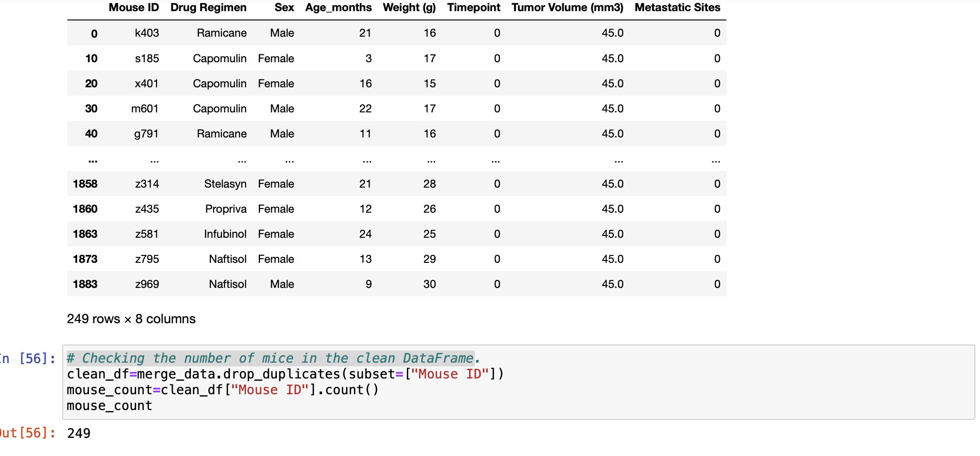Click Stelasyn in the Drug Regimen column
The image size is (980, 456).
point(225,184)
